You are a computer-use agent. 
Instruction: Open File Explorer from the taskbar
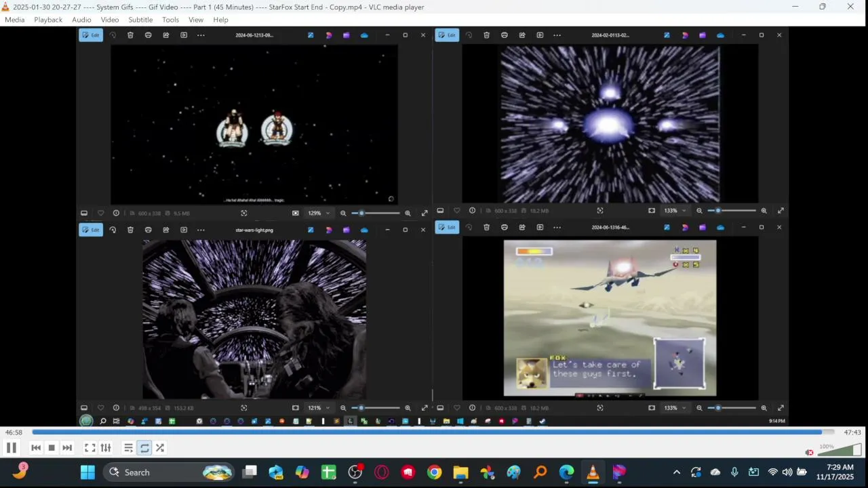pos(461,472)
